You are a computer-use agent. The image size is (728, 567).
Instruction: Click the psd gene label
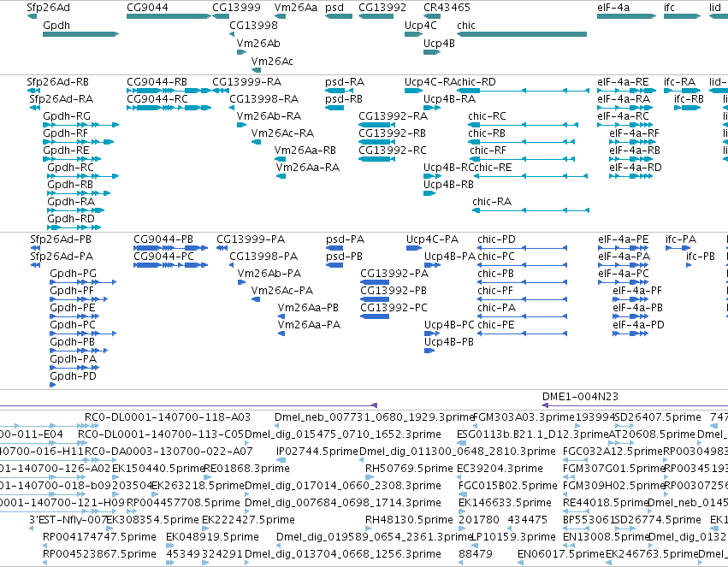[x=334, y=8]
